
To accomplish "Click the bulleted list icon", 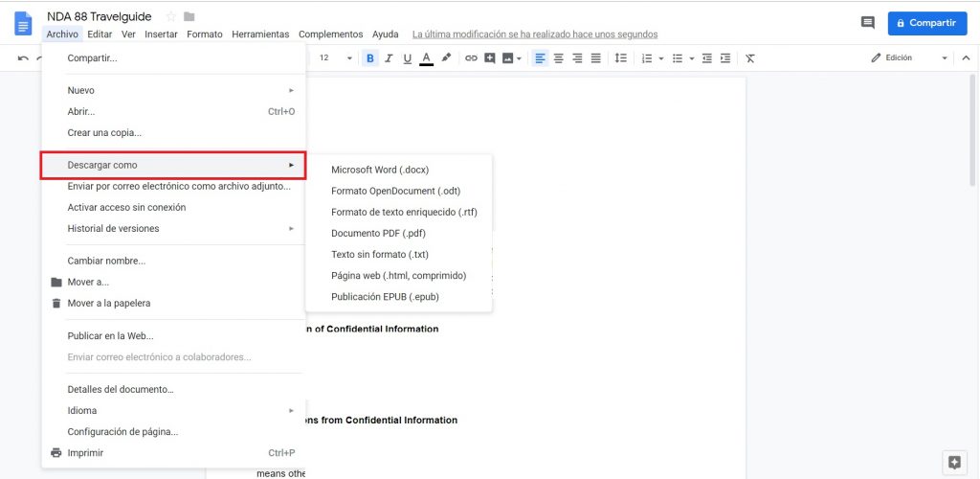I will point(677,58).
